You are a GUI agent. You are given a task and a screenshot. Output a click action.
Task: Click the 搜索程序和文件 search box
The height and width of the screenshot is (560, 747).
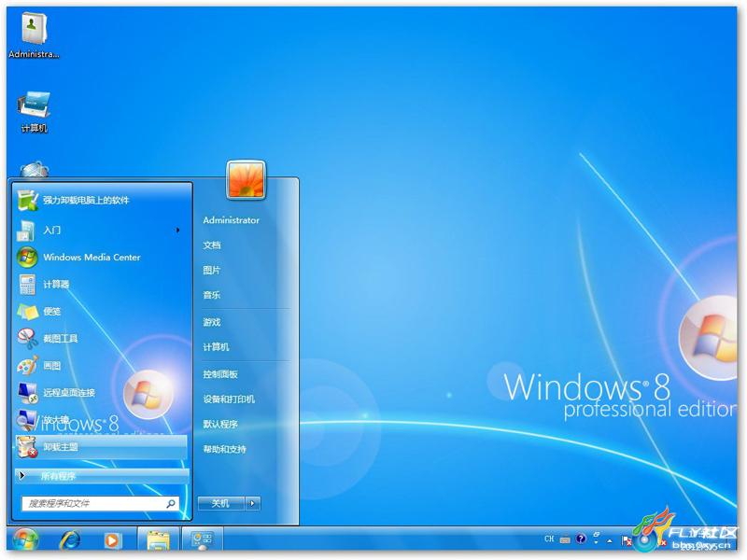(100, 503)
